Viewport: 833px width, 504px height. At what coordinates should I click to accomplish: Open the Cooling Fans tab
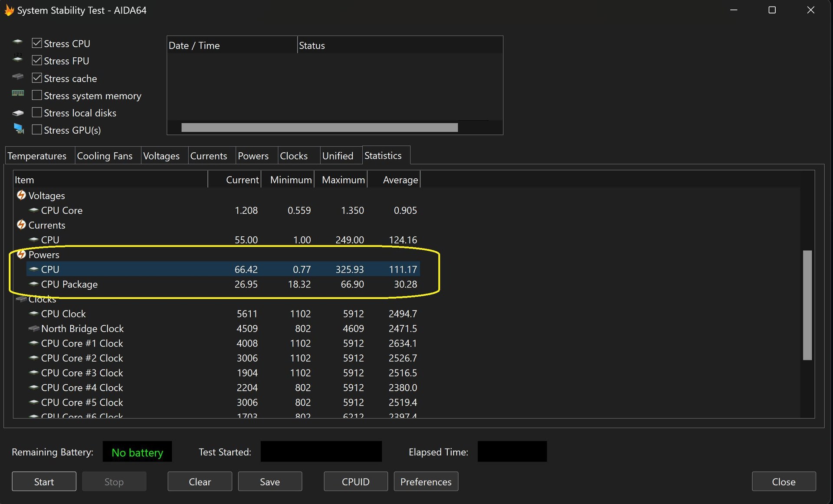point(105,156)
